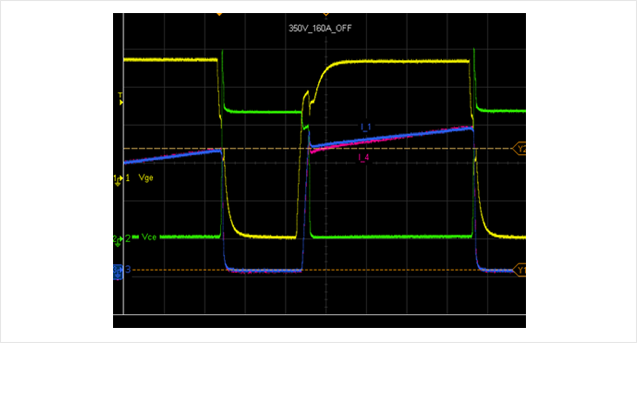
Task: Click the yellow Vge waveform's high plateau
Action: point(165,60)
